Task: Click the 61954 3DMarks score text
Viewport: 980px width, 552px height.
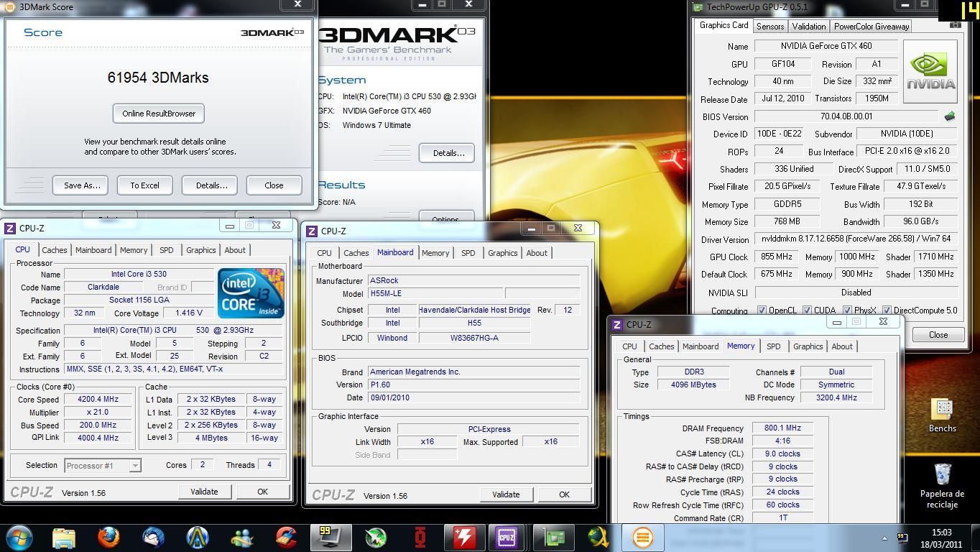Action: [x=158, y=78]
